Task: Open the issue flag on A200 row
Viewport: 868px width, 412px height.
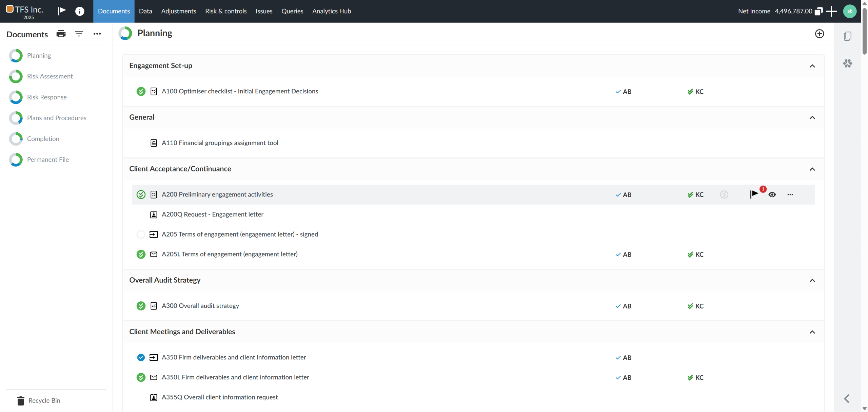Action: click(x=754, y=194)
